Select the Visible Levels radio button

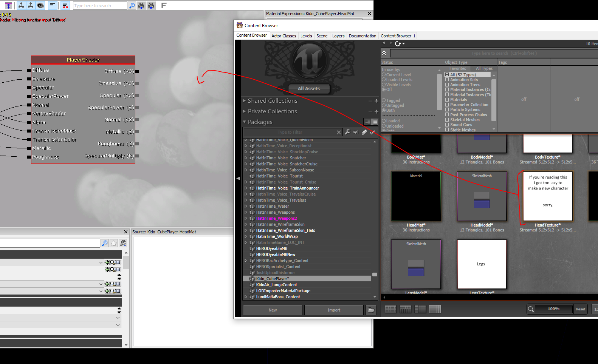tap(384, 85)
